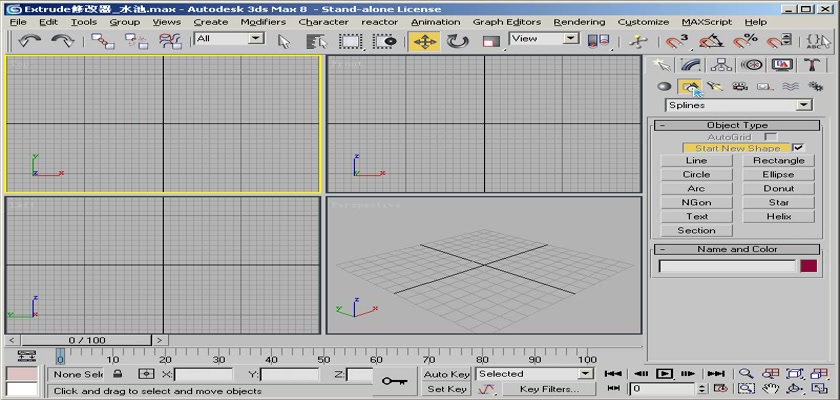
Task: Activate the Select Object arrow tool
Action: coord(284,42)
